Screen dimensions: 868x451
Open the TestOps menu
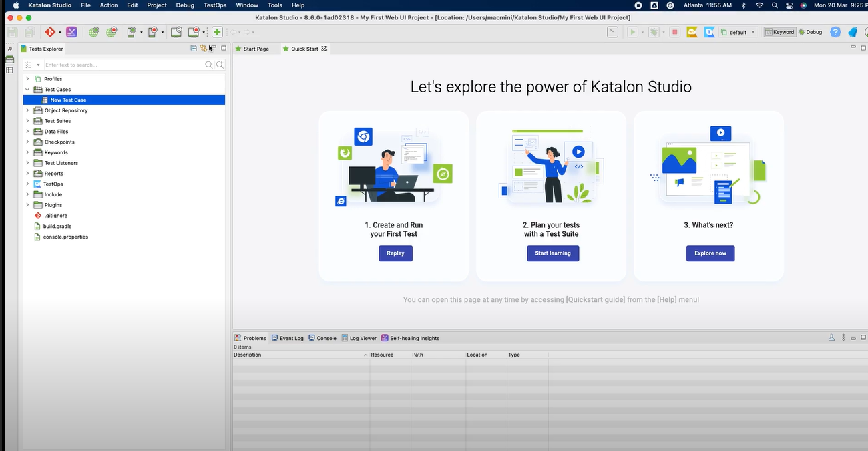(x=215, y=5)
